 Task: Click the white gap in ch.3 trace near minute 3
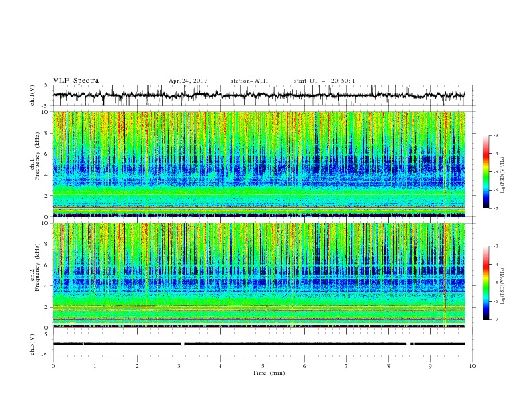tap(183, 344)
